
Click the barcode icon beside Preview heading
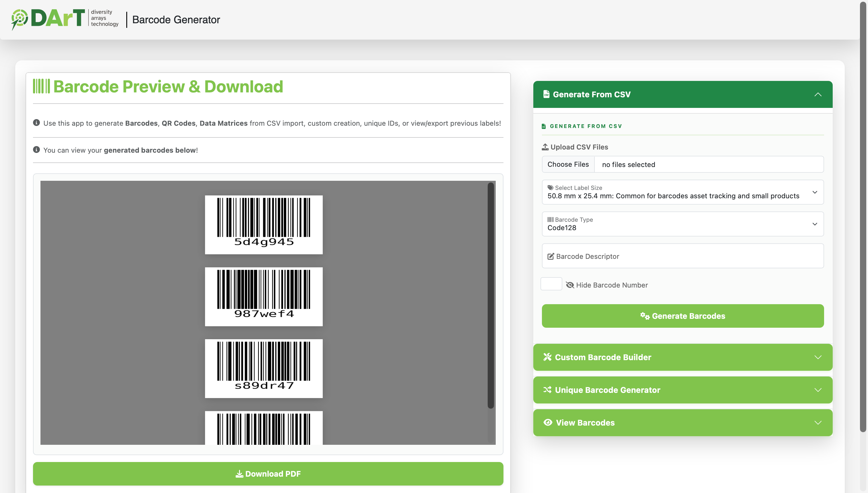tap(41, 86)
